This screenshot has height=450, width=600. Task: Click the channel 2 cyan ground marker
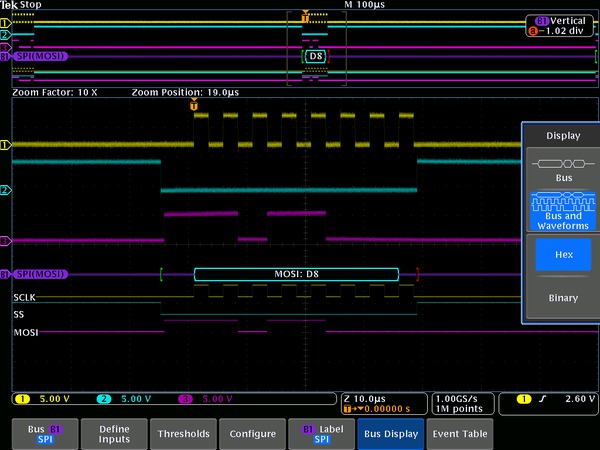pos(5,190)
